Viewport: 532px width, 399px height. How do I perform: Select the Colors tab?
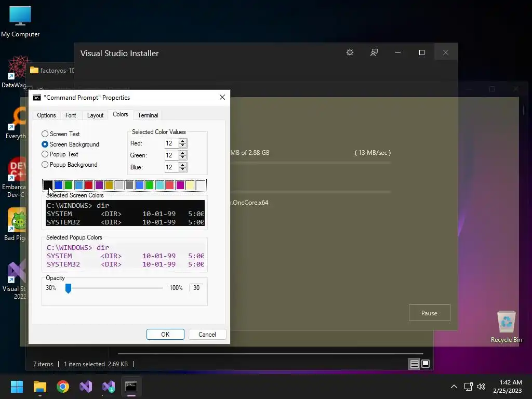tap(121, 114)
